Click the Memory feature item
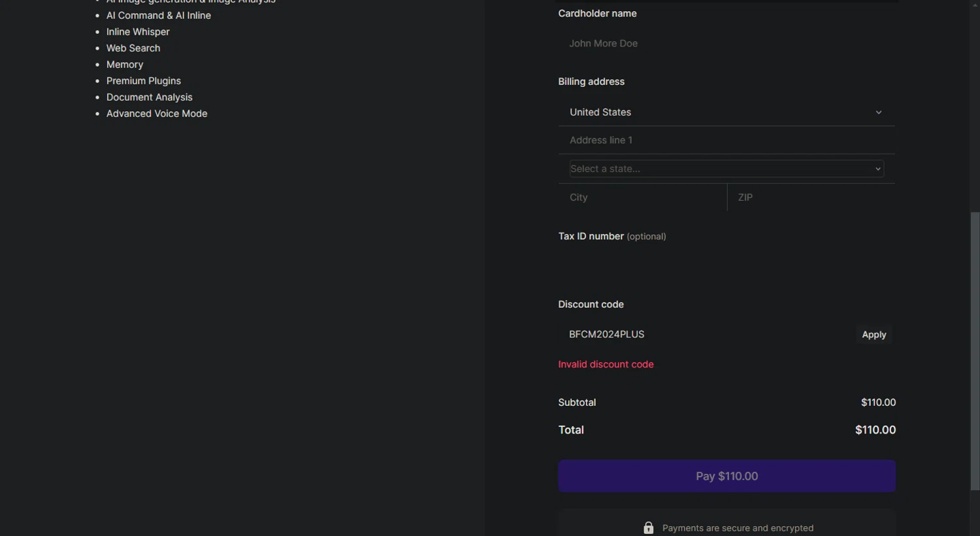 tap(125, 64)
